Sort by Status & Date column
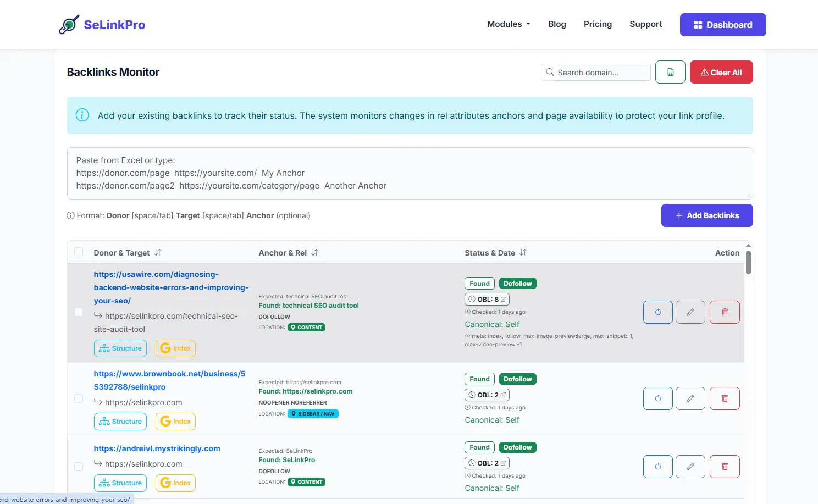The image size is (818, 504). 523,252
